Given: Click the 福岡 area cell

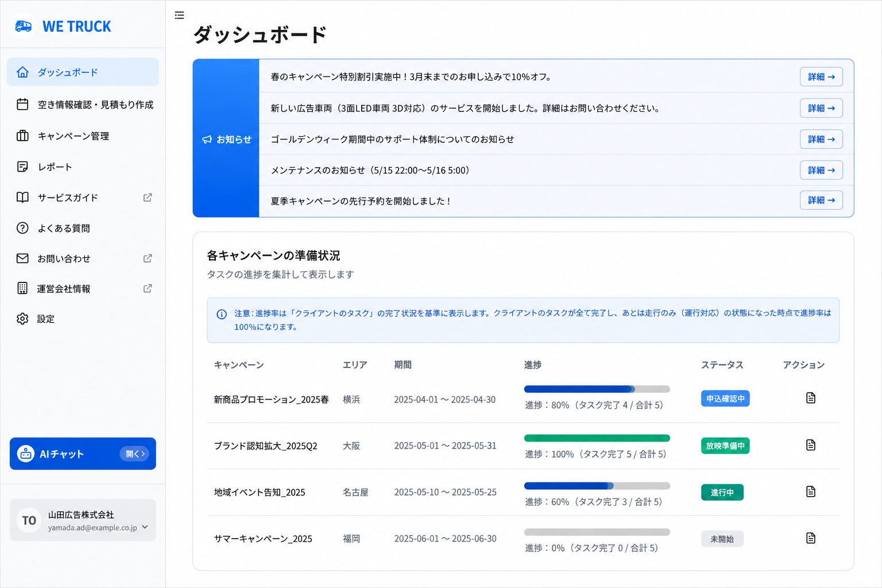Looking at the screenshot, I should tap(351, 539).
